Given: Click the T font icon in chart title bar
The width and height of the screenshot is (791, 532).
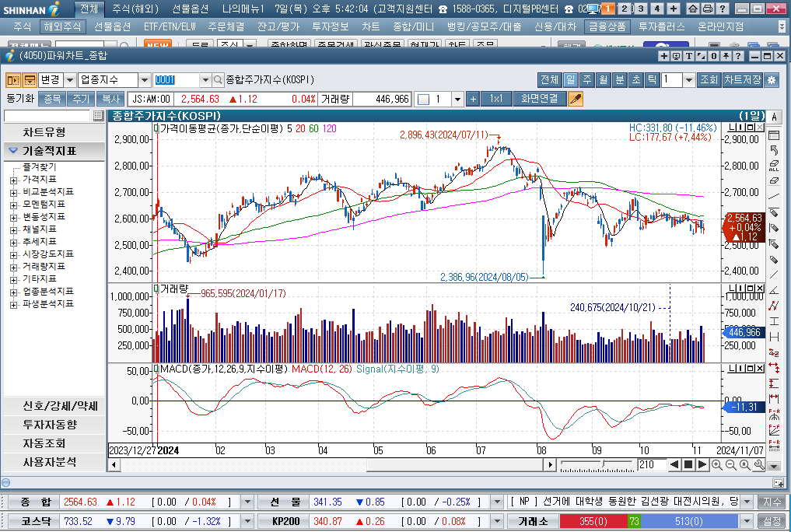Looking at the screenshot, I should tap(688, 56).
